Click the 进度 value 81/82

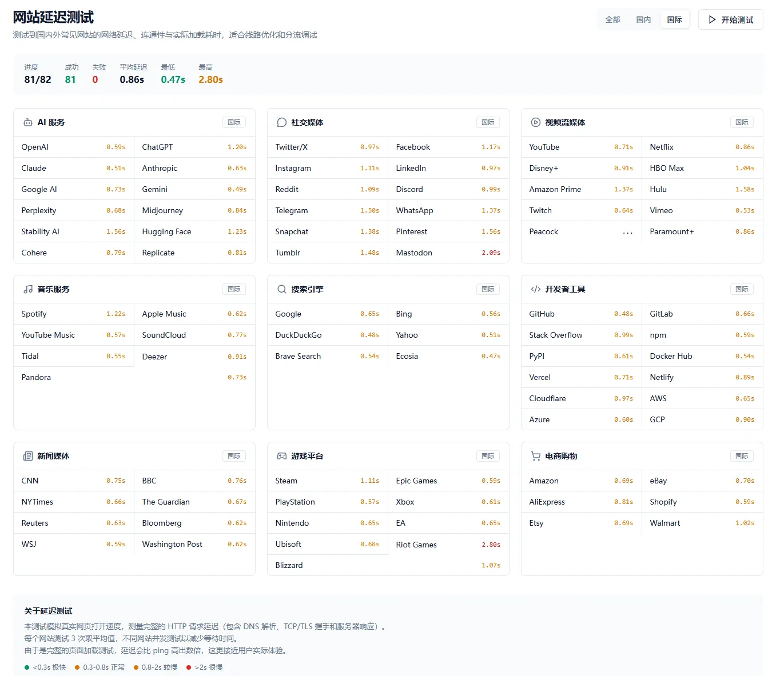(38, 79)
